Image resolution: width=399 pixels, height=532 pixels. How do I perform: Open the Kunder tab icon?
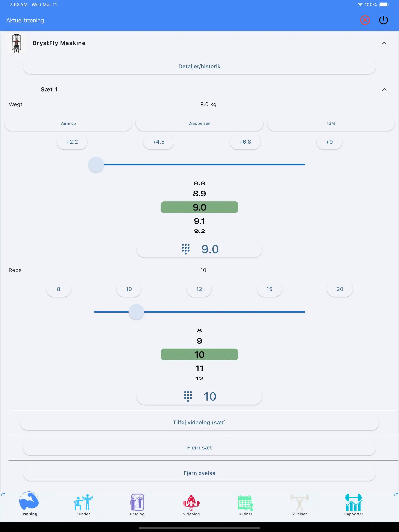(83, 502)
